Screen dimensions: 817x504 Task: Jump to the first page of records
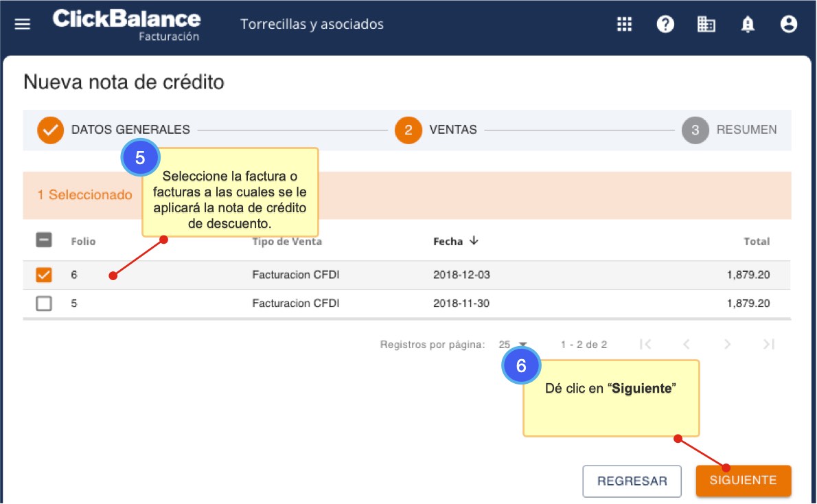[x=645, y=344]
